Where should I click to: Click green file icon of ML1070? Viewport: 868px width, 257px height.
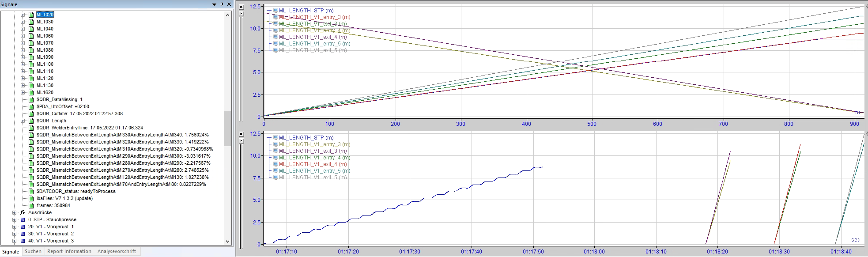tap(31, 43)
